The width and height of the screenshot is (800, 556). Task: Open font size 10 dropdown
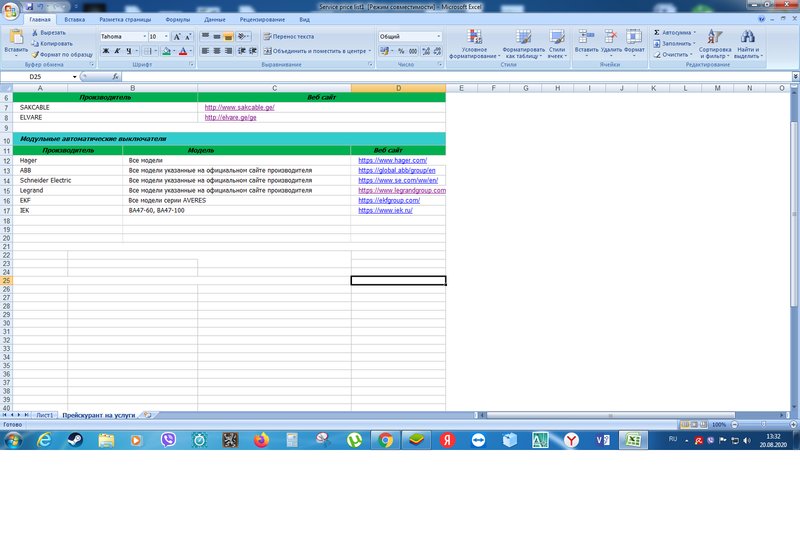coord(166,37)
